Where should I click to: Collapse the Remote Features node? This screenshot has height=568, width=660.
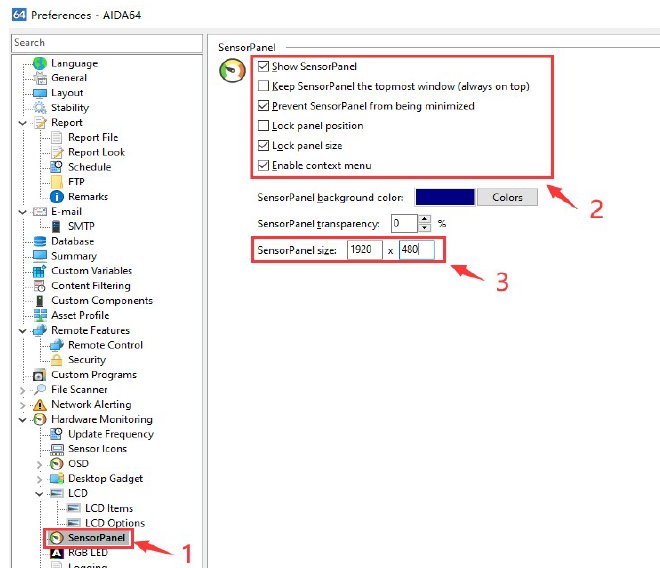tap(23, 331)
